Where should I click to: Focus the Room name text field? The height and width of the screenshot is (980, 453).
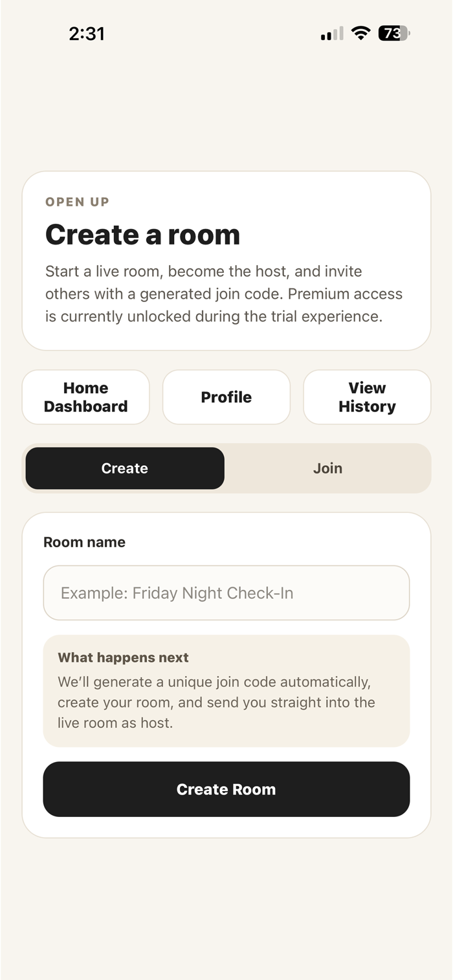coord(226,593)
